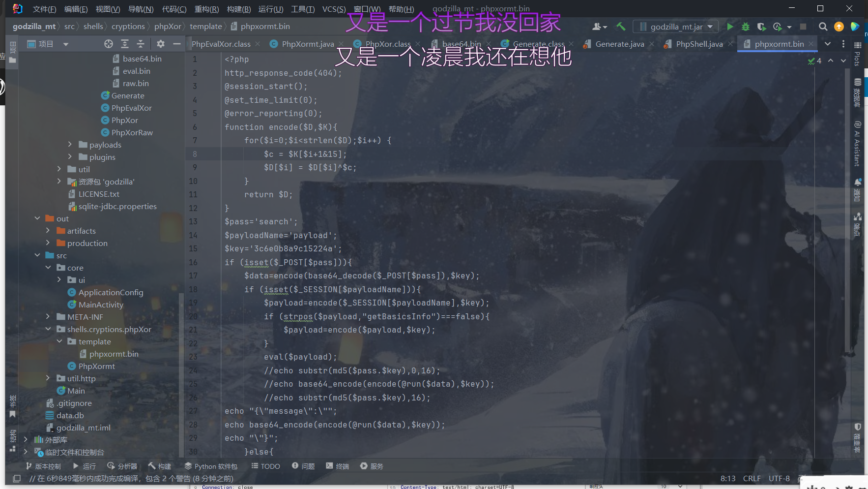Select opened file with crosshair icon
This screenshot has height=489, width=868.
(x=109, y=44)
